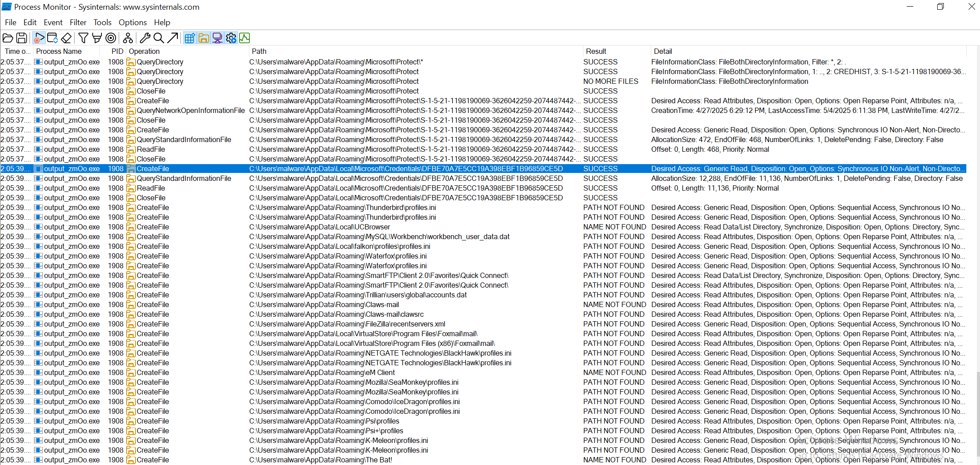Click the UCBrowser path entry

tap(320, 227)
